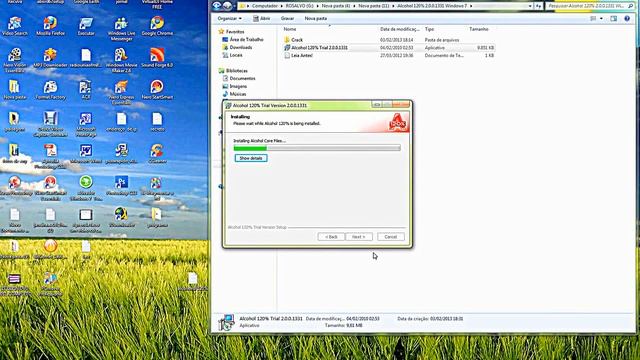Click the Gravar toolbar command
The image size is (640, 360).
[x=287, y=18]
